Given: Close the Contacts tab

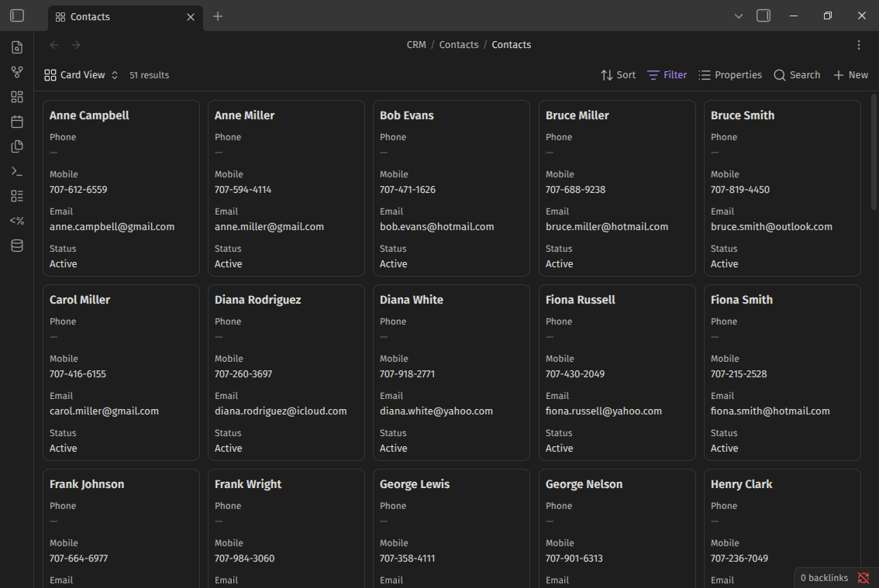Looking at the screenshot, I should (x=191, y=17).
